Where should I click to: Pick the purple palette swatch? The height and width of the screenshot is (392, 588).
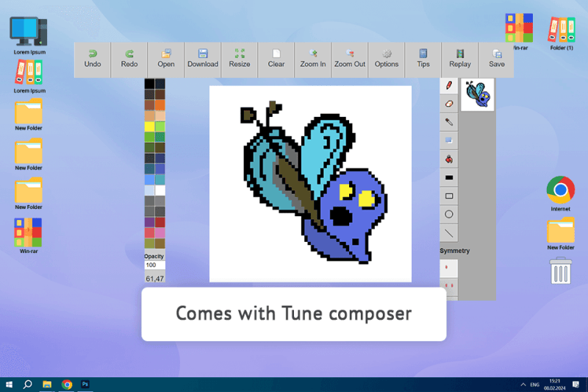150,222
